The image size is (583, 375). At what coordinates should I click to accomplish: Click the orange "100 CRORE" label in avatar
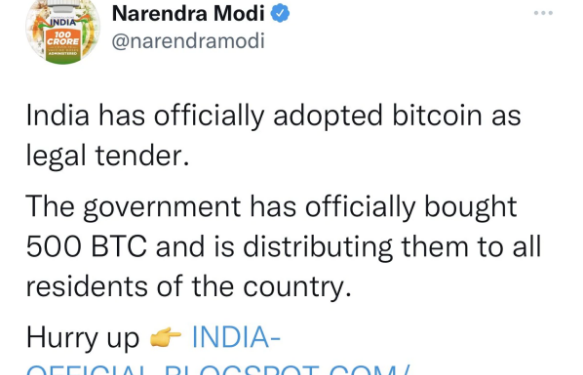(x=63, y=39)
